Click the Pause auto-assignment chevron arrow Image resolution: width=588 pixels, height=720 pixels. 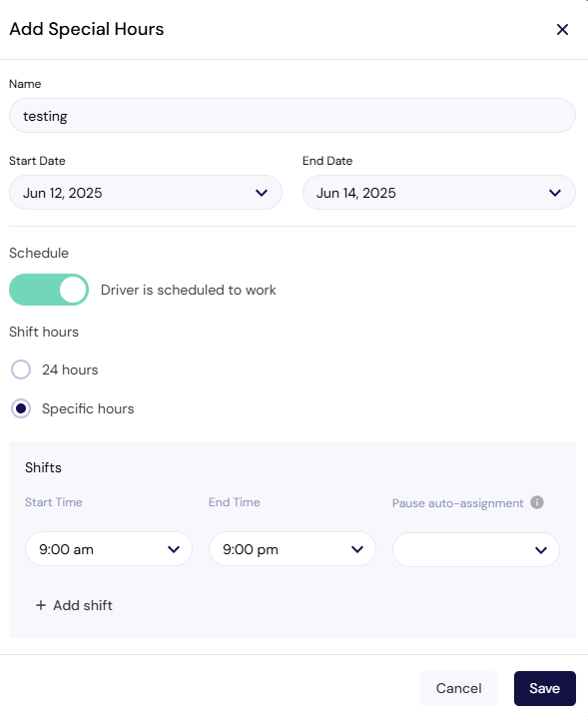pyautogui.click(x=541, y=550)
